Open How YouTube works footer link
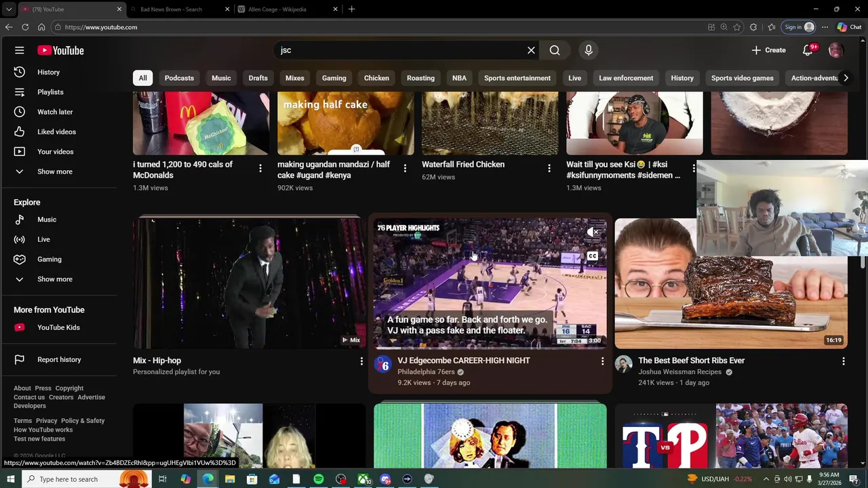Viewport: 868px width, 488px height. (x=43, y=430)
